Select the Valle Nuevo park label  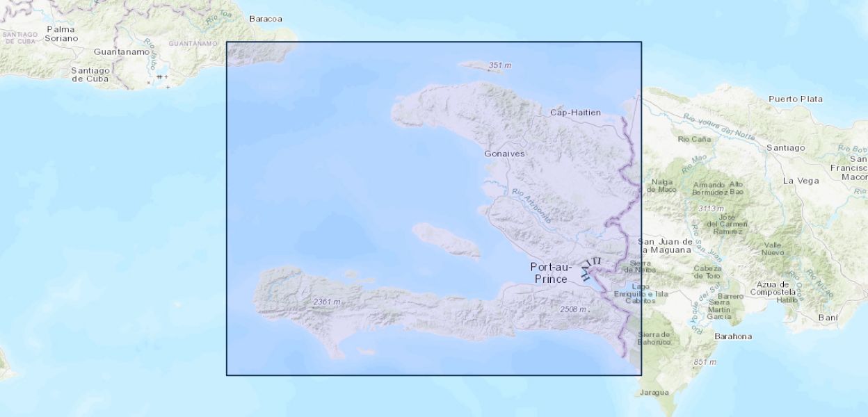(773, 249)
